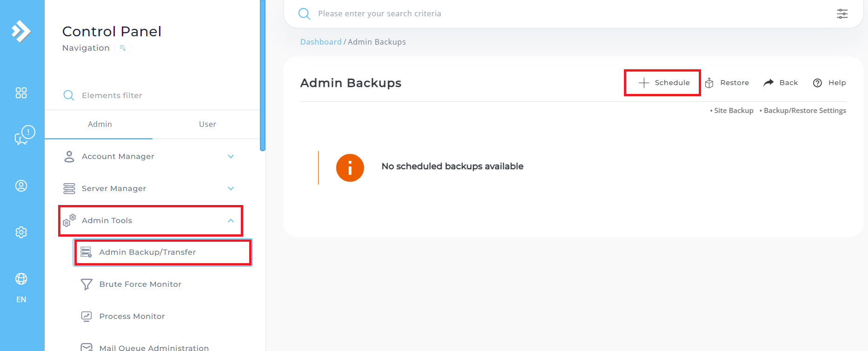Expand Server Manager with its chevron
The image size is (868, 351).
pyautogui.click(x=231, y=189)
